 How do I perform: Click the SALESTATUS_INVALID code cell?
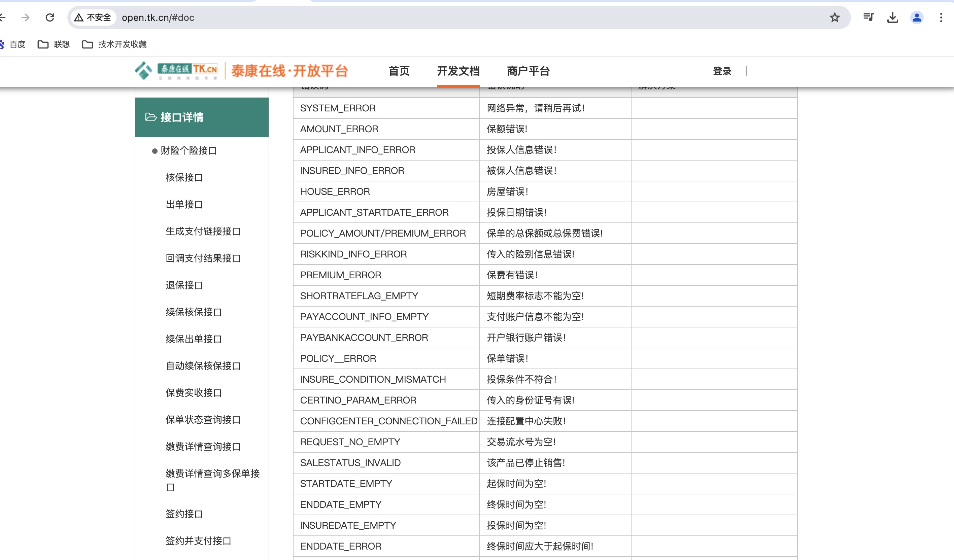pos(386,462)
